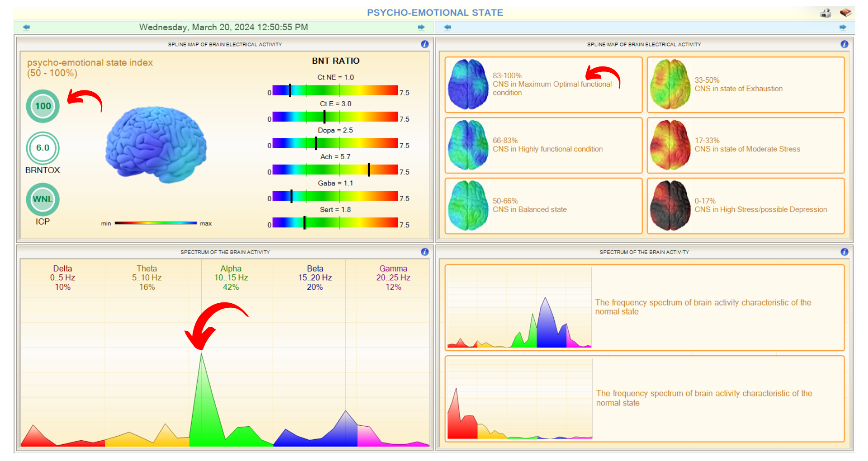The width and height of the screenshot is (868, 461).
Task: Click the ICP WNL indicator circle
Action: pyautogui.click(x=43, y=199)
